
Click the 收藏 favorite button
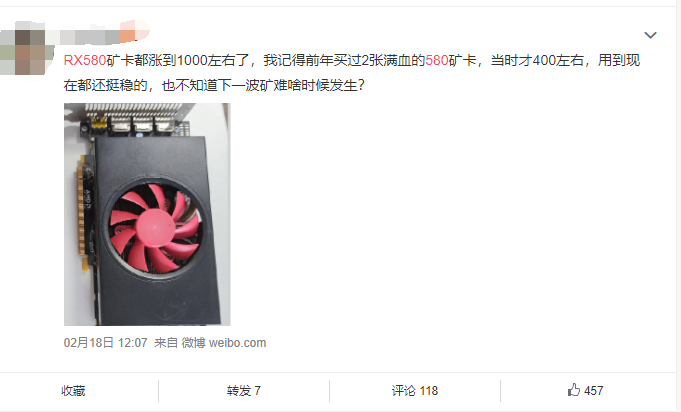coord(73,391)
